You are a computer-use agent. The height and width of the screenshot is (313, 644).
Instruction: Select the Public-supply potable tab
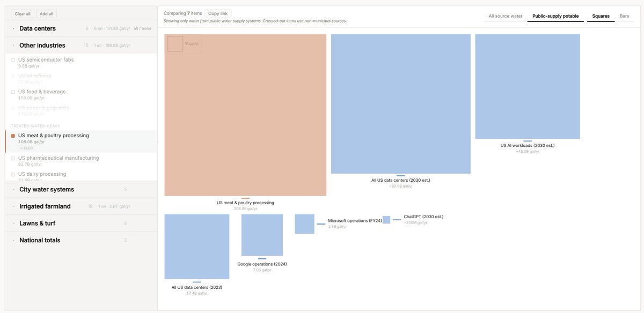pyautogui.click(x=555, y=16)
